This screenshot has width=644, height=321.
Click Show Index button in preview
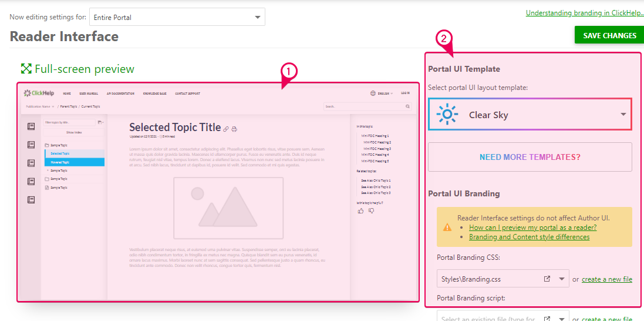click(74, 132)
